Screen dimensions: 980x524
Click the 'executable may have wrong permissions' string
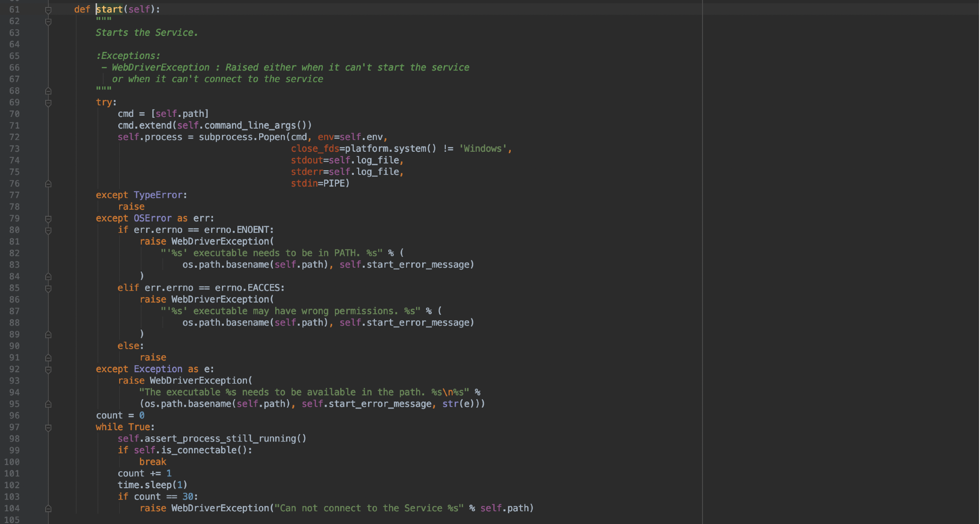[x=291, y=311]
